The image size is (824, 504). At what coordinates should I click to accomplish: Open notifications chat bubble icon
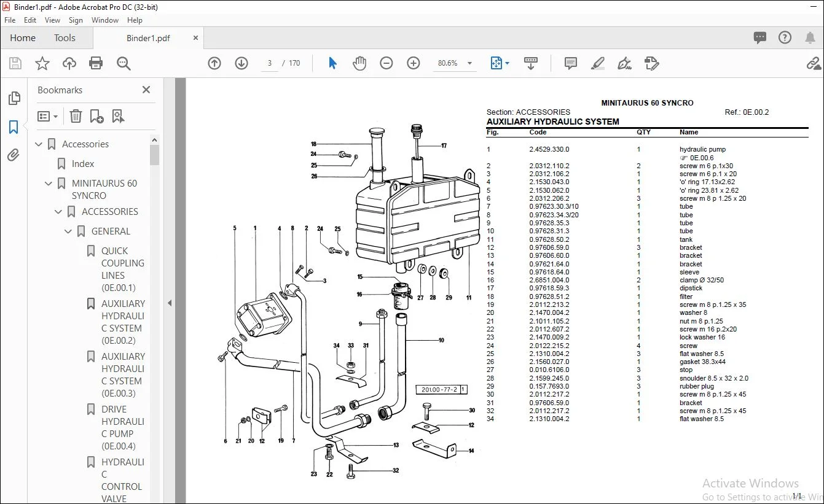point(760,38)
